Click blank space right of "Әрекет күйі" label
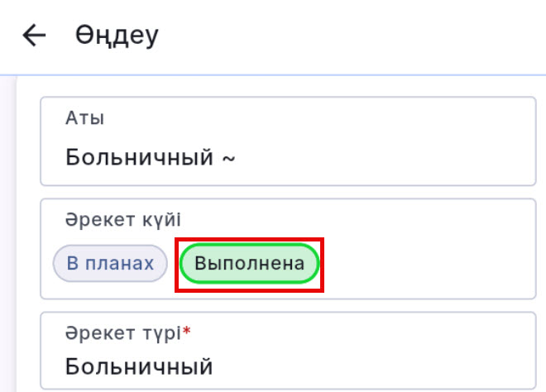 pos(347,220)
